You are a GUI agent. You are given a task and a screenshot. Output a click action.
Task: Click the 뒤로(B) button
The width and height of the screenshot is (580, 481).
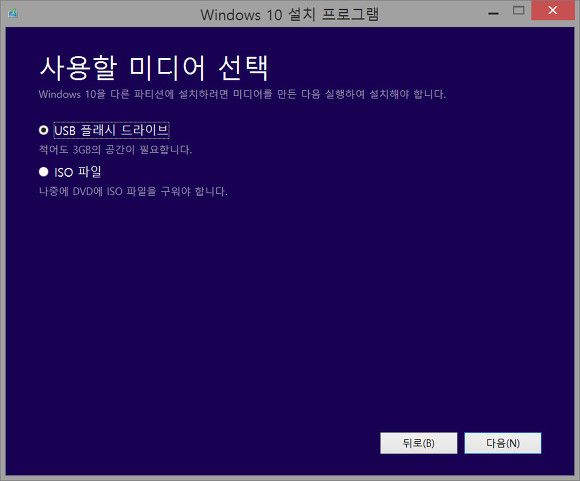coord(419,443)
